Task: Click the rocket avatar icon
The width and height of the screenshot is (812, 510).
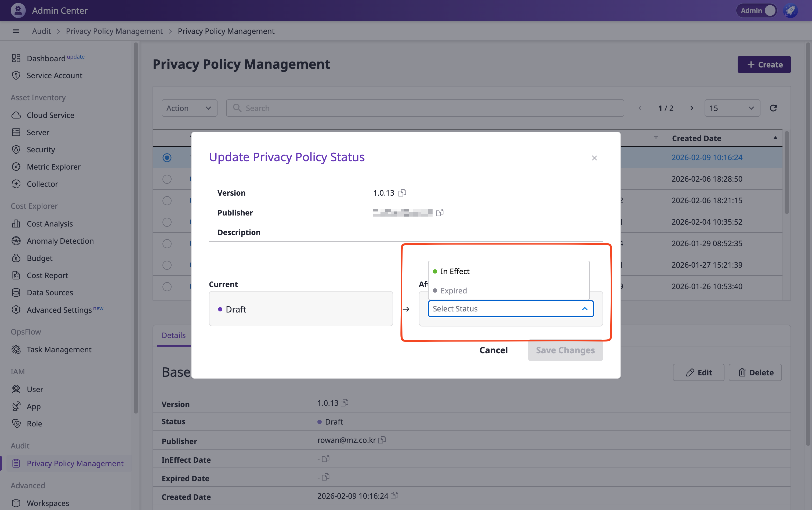Action: point(791,10)
